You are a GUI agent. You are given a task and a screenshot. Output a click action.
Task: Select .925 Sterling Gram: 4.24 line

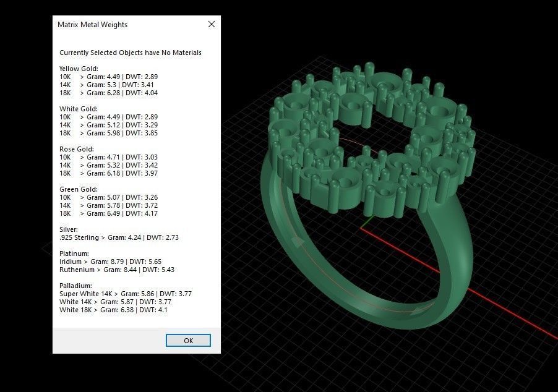click(x=119, y=237)
